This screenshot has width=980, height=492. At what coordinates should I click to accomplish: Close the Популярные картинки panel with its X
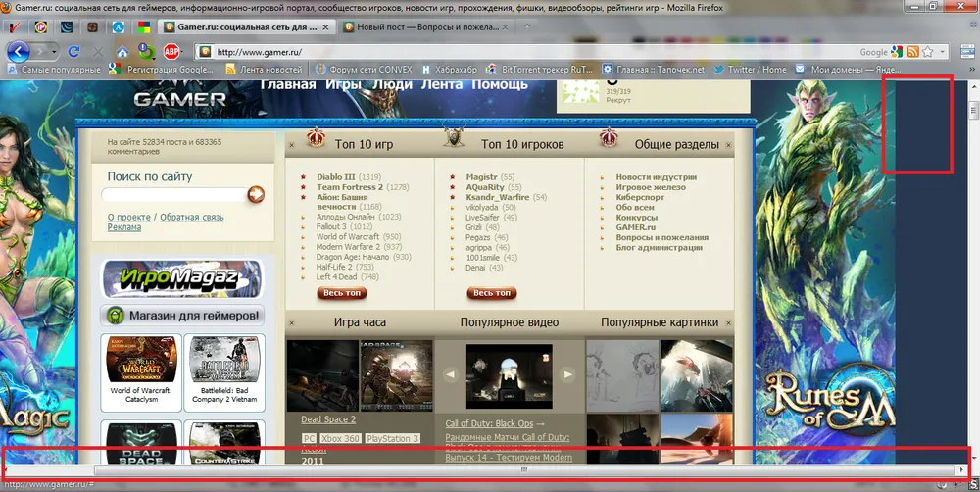728,323
